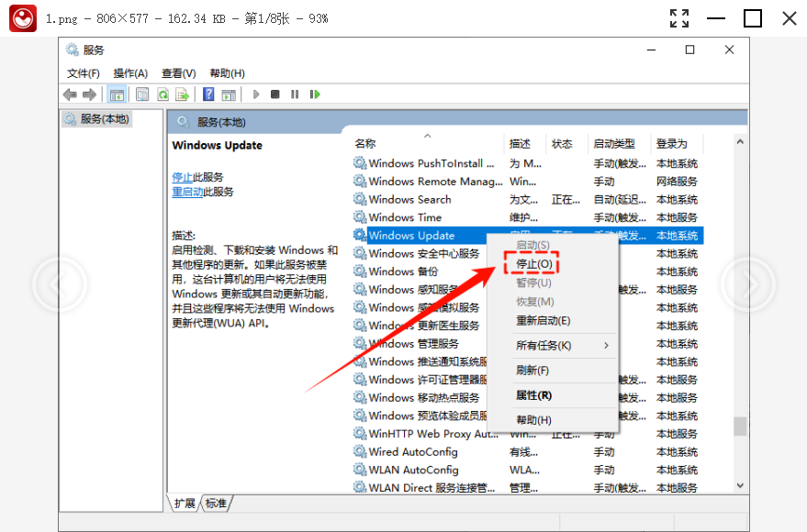Click the Windows Search gear icon
The width and height of the screenshot is (807, 532).
[360, 199]
